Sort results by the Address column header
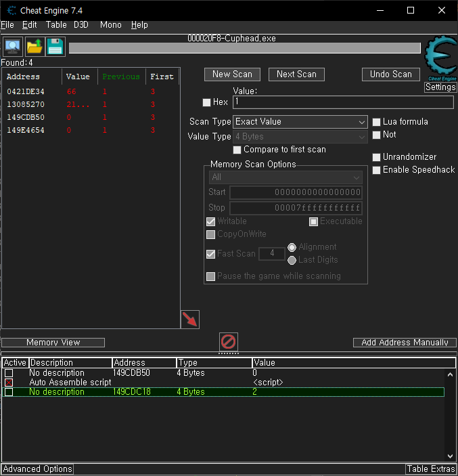 (32, 77)
